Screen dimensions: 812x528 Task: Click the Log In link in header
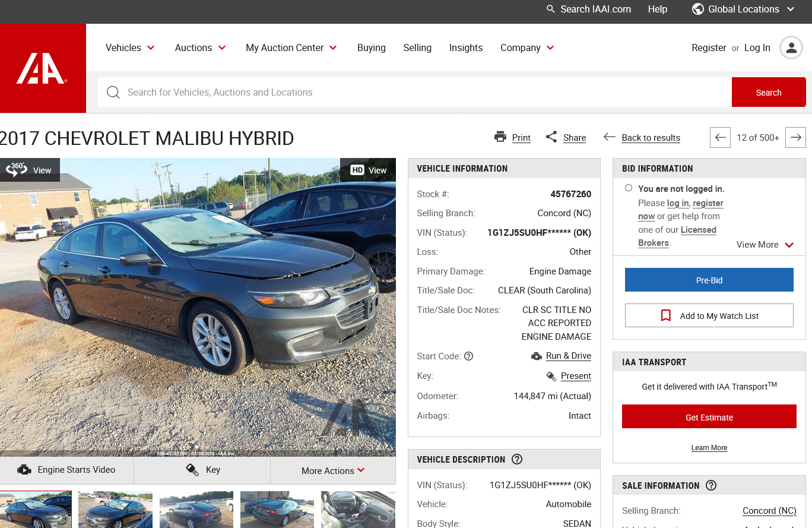pyautogui.click(x=757, y=48)
